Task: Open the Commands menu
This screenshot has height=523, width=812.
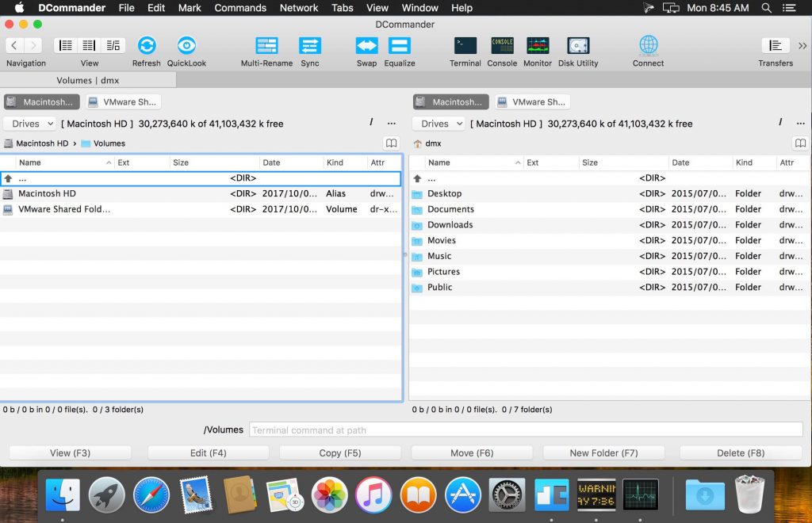Action: (240, 8)
